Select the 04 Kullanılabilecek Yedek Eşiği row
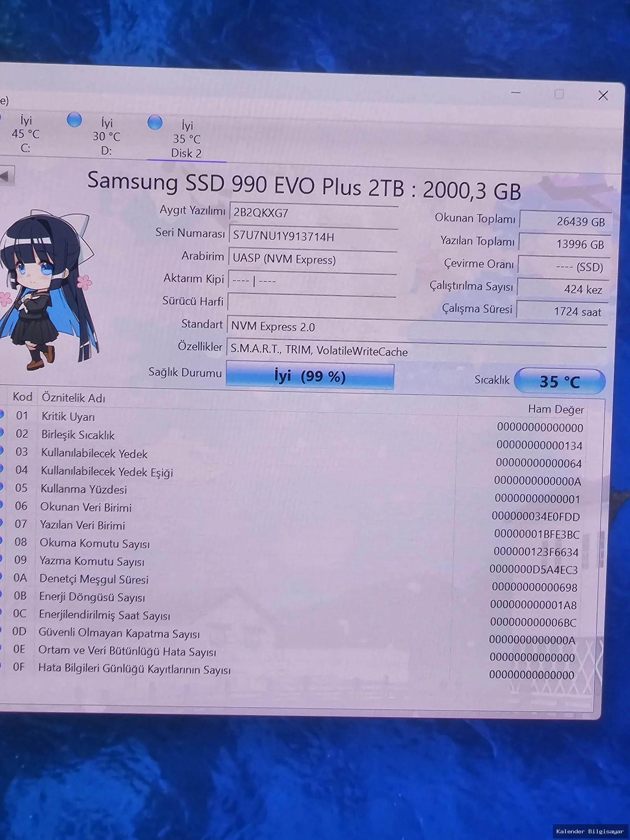 [x=292, y=476]
